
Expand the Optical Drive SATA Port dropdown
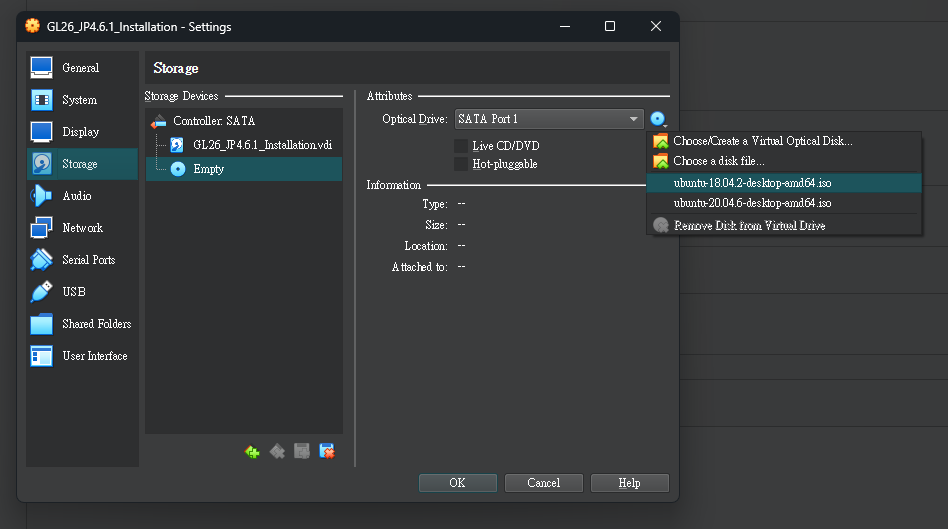coord(549,119)
